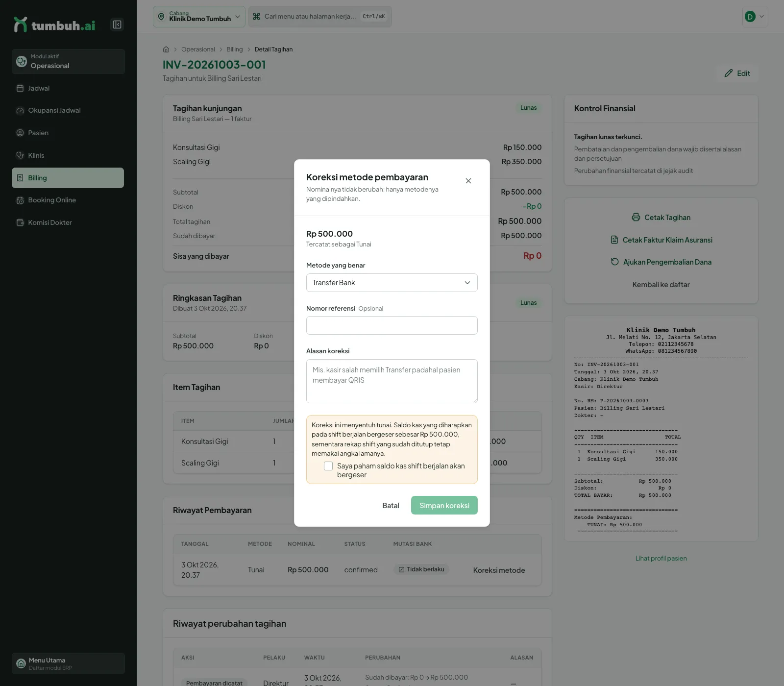The image size is (784, 686).
Task: Select Billing in sidebar
Action: tap(68, 178)
